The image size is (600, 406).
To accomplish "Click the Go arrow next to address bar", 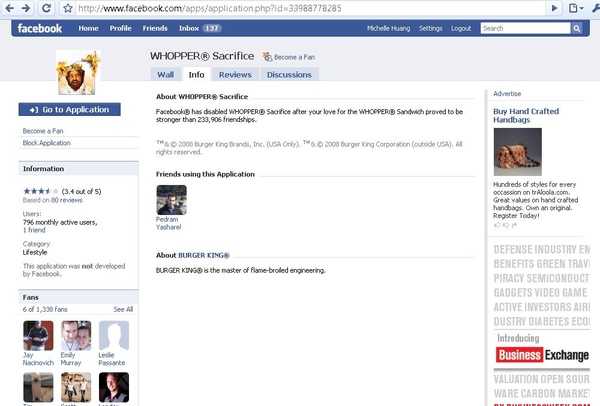I will (x=554, y=8).
